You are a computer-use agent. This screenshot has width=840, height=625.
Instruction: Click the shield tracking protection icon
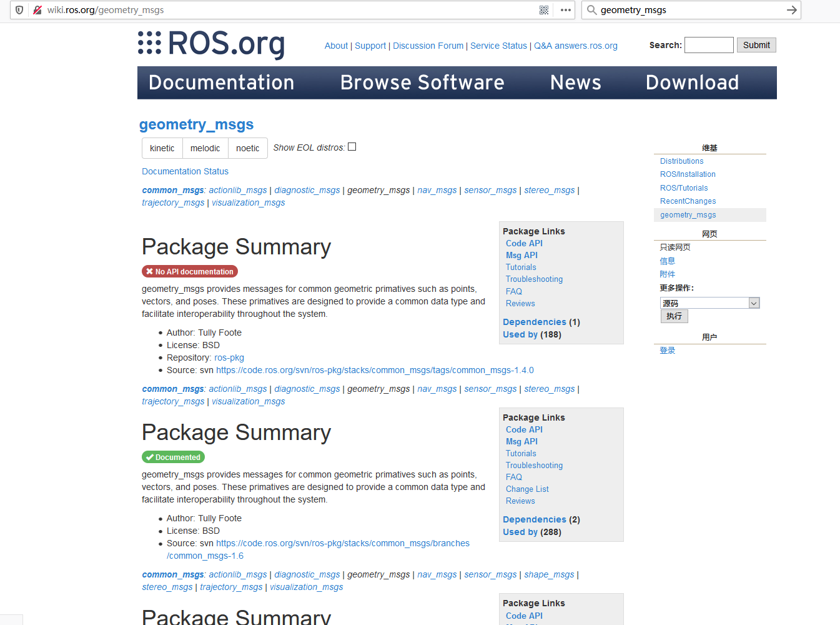[19, 10]
